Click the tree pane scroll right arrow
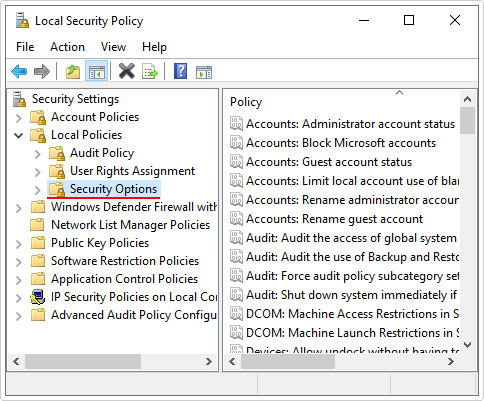Image resolution: width=484 pixels, height=401 pixels. click(209, 361)
